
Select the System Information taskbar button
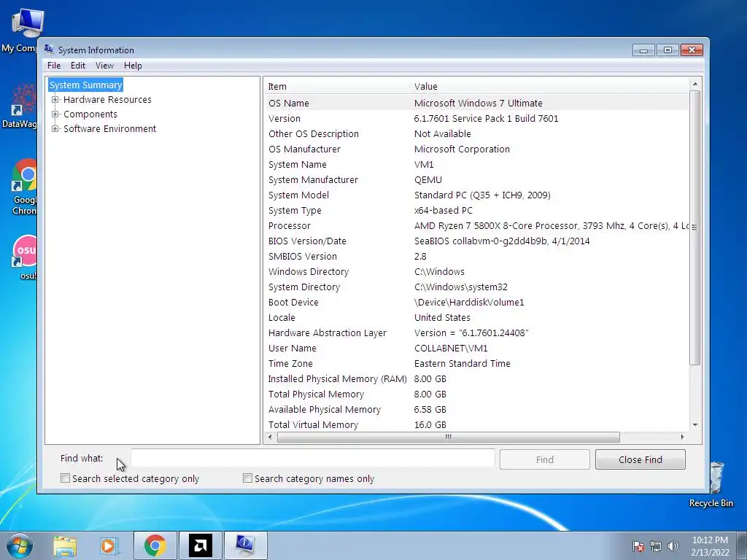click(245, 545)
